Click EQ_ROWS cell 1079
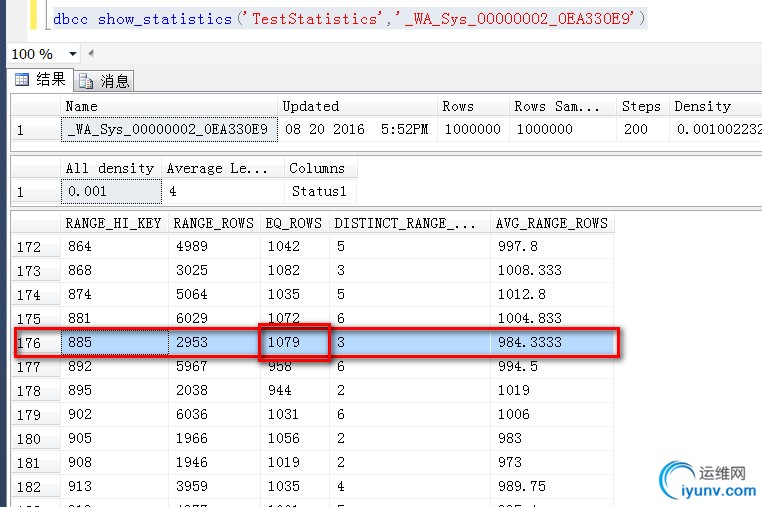This screenshot has width=762, height=507. pyautogui.click(x=294, y=342)
